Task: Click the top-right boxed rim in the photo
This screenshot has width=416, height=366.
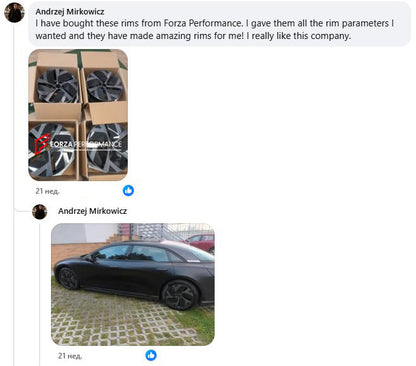Action: pos(105,86)
